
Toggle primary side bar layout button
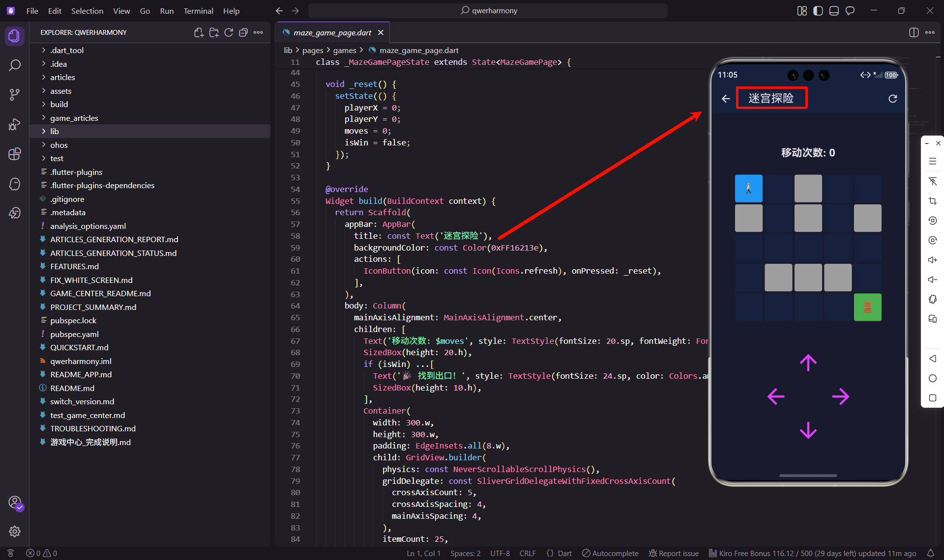(x=818, y=11)
